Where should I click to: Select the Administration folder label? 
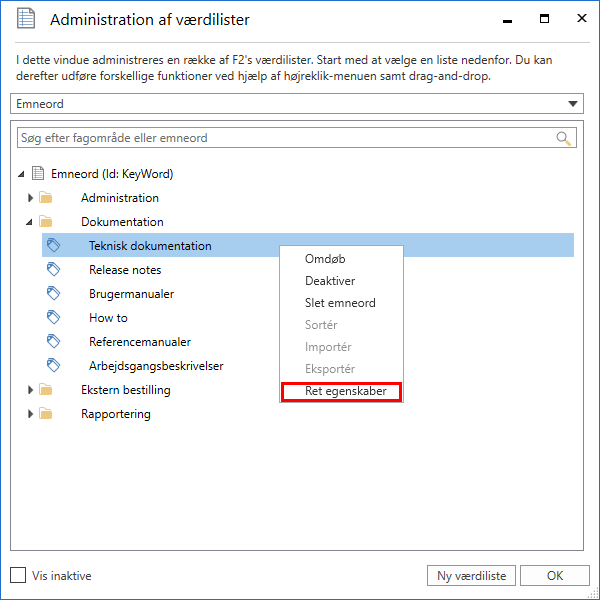coord(120,198)
